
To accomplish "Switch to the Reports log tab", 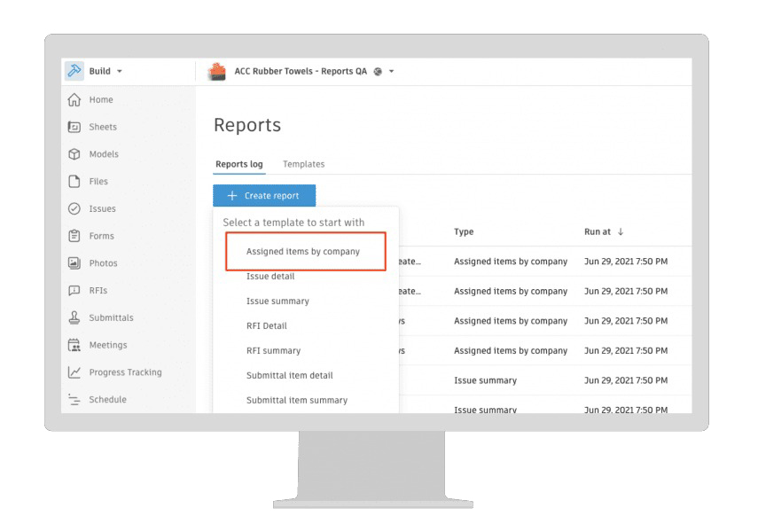I will pyautogui.click(x=239, y=164).
